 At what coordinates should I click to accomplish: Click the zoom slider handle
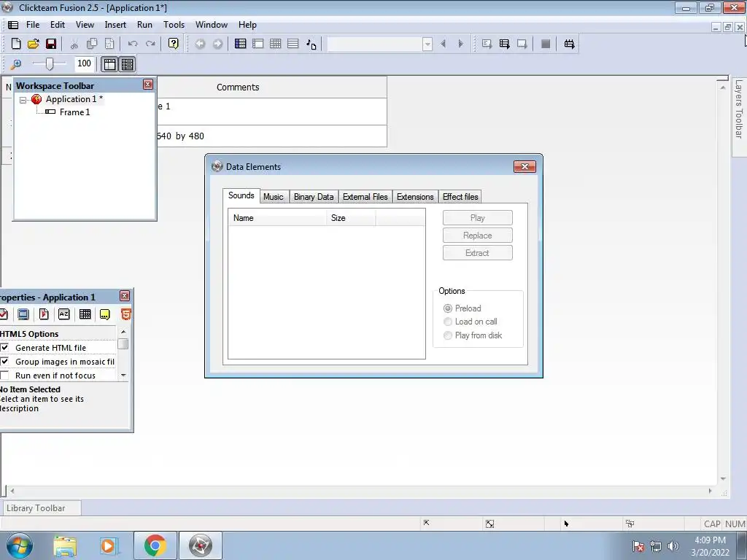pyautogui.click(x=50, y=63)
